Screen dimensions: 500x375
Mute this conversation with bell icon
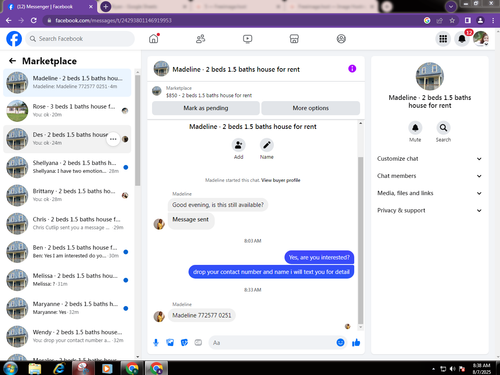[x=415, y=128]
